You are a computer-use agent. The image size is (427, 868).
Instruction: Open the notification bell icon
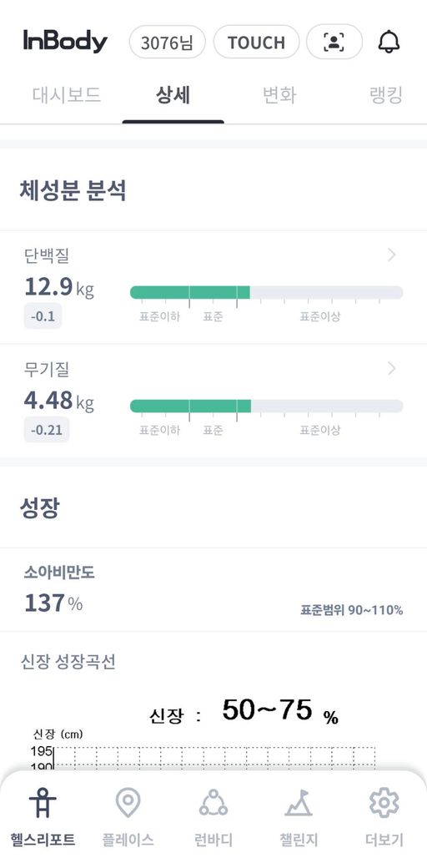click(x=389, y=42)
